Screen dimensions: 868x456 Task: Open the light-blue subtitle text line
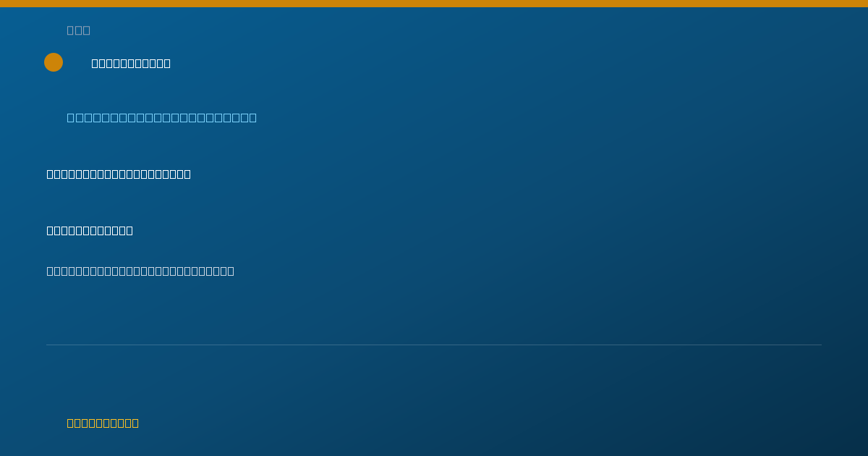coord(161,117)
